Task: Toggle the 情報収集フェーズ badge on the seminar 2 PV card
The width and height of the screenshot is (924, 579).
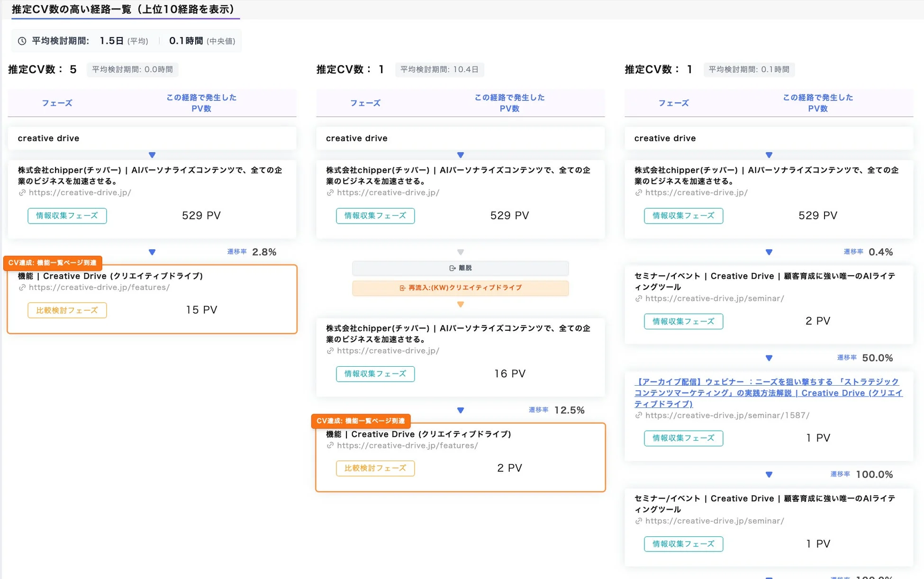Action: coord(683,321)
